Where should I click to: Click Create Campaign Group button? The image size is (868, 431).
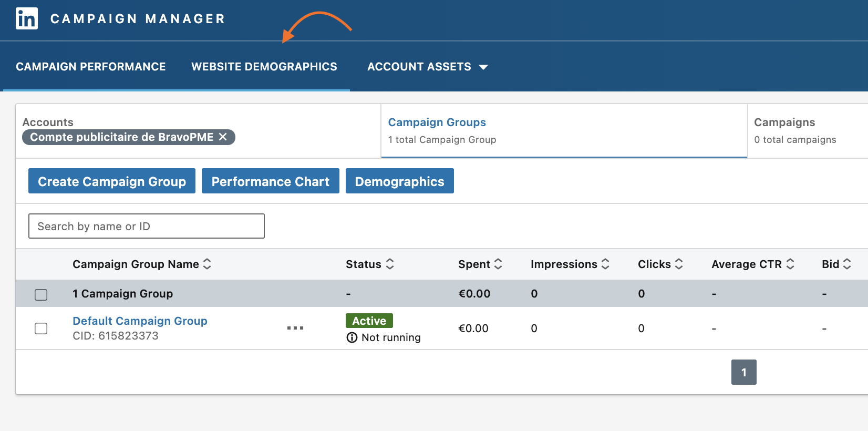(x=112, y=181)
